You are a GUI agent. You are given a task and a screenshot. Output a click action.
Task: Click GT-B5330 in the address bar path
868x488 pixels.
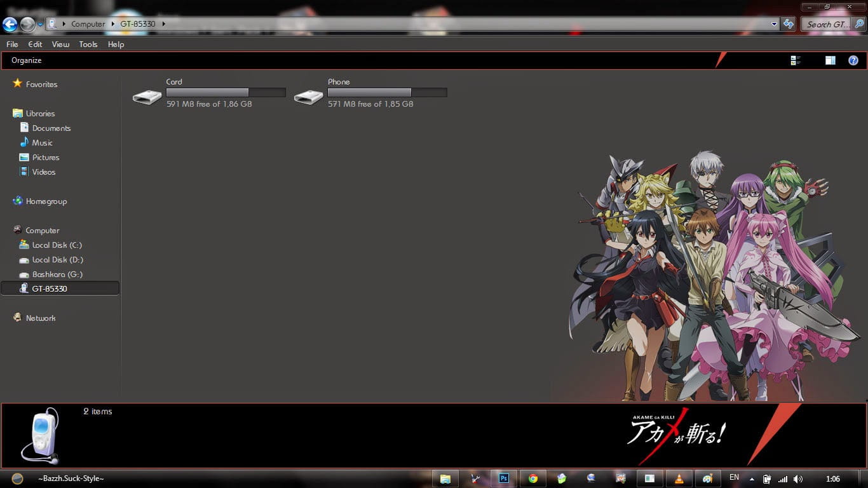138,24
